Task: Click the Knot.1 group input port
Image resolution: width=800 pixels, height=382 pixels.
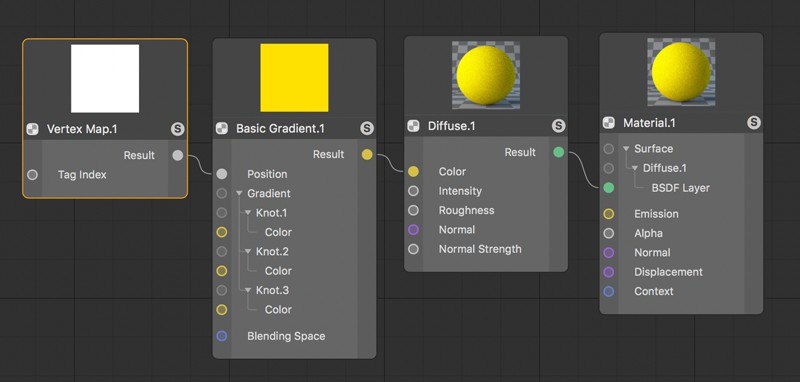Action: [x=221, y=213]
